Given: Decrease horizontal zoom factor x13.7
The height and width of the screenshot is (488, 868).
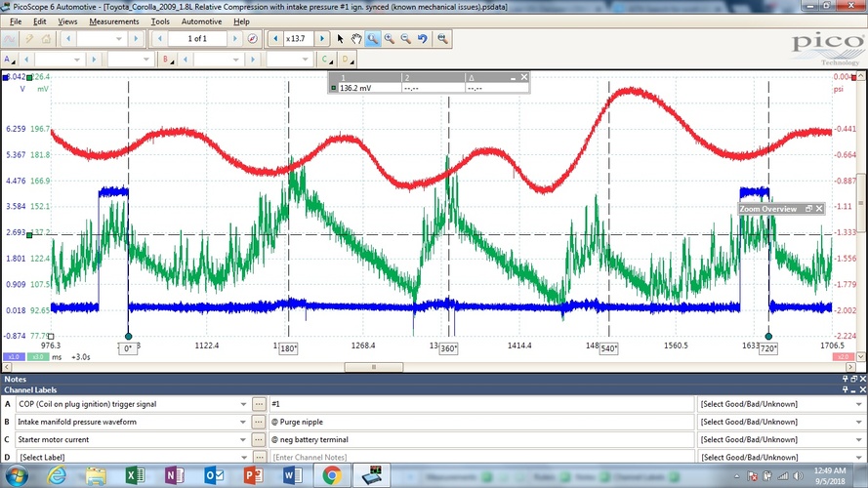Looking at the screenshot, I should click(x=275, y=39).
